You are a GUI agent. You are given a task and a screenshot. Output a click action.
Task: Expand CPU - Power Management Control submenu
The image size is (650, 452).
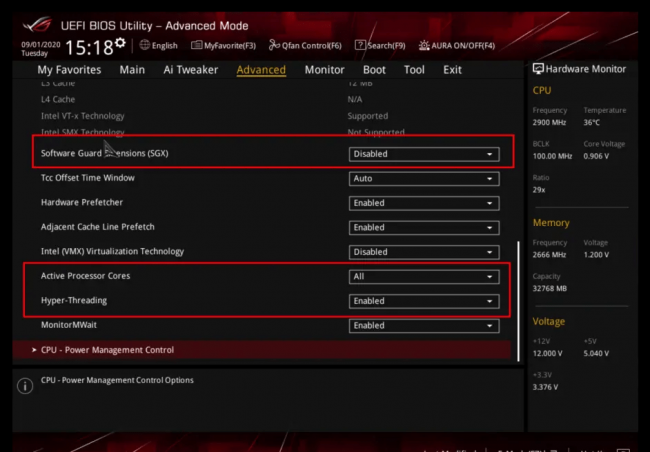tap(262, 350)
